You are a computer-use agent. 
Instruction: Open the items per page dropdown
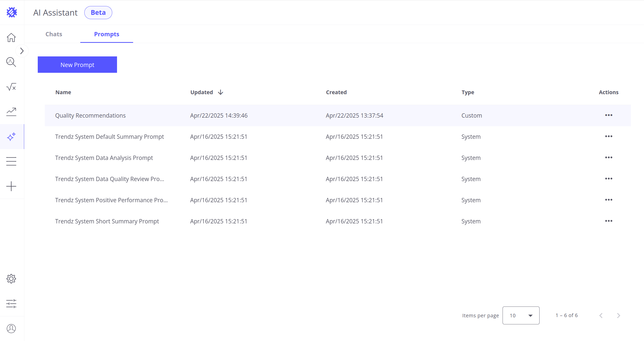521,315
